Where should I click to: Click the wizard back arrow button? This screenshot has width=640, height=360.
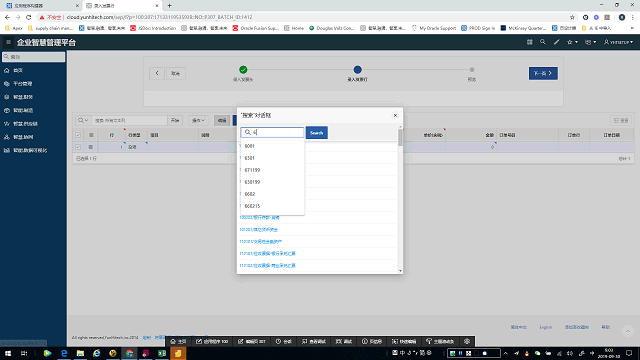tap(157, 73)
